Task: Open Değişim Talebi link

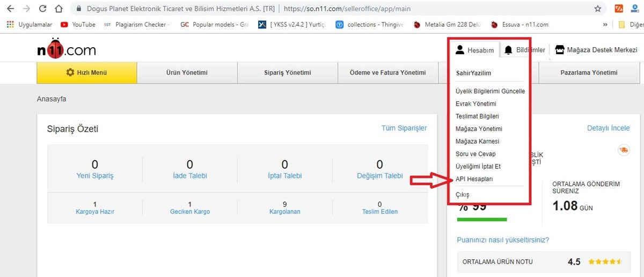Action: click(x=379, y=176)
